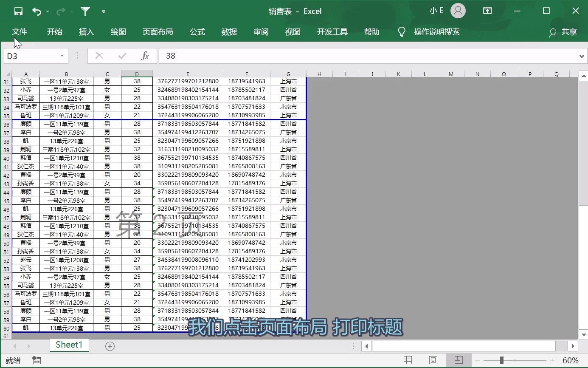Select column G header
Screen dimensions: 588x368
coord(288,74)
